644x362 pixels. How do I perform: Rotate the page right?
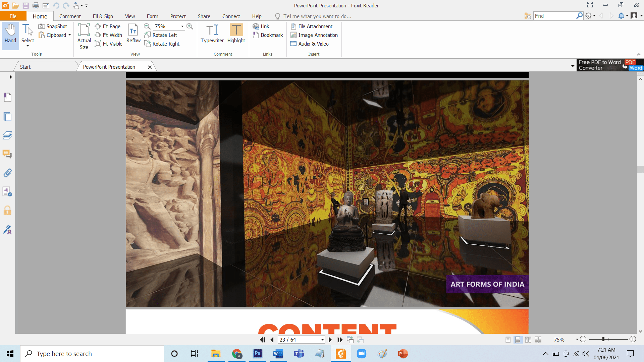162,44
